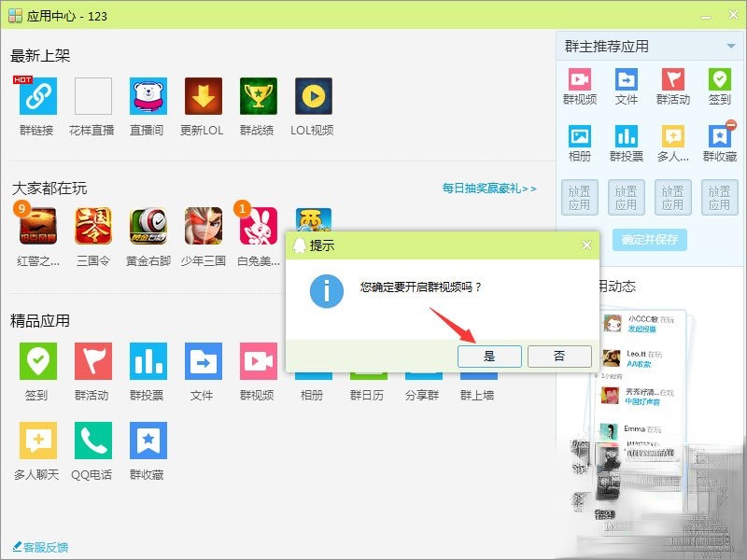Collapse the 群主推荐应用 panel arrow

731,45
